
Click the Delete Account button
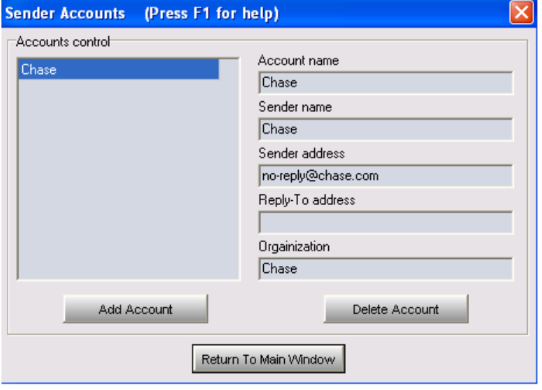(396, 309)
